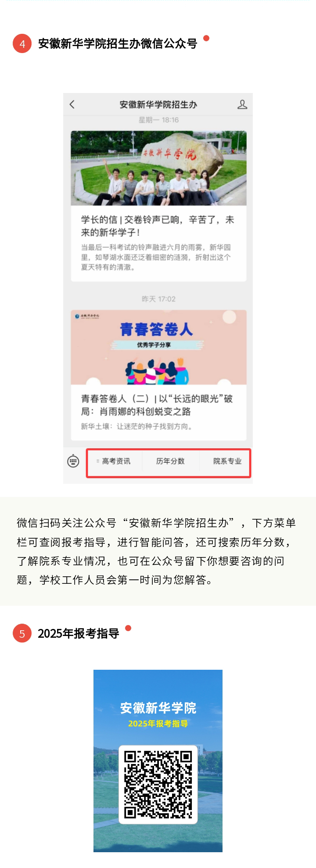Switch to keyboard input icon
The width and height of the screenshot is (316, 868).
pyautogui.click(x=73, y=461)
